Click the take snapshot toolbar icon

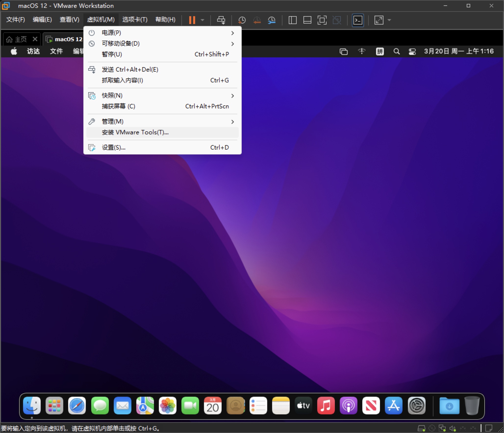[x=242, y=20]
